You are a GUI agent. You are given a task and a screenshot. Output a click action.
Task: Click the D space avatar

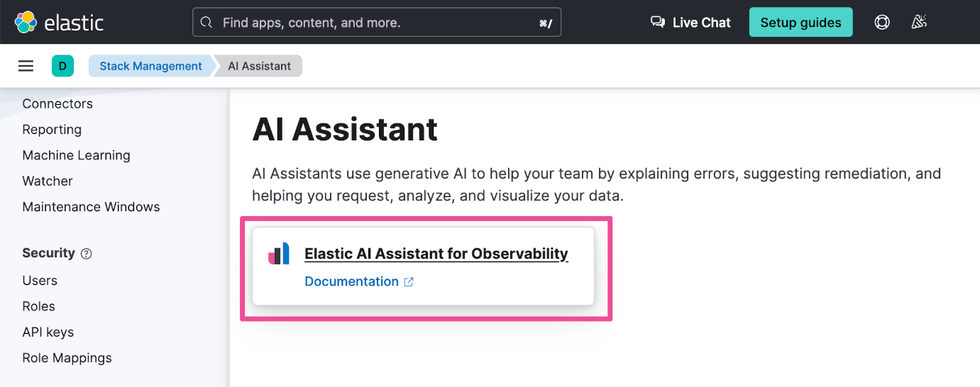click(62, 66)
